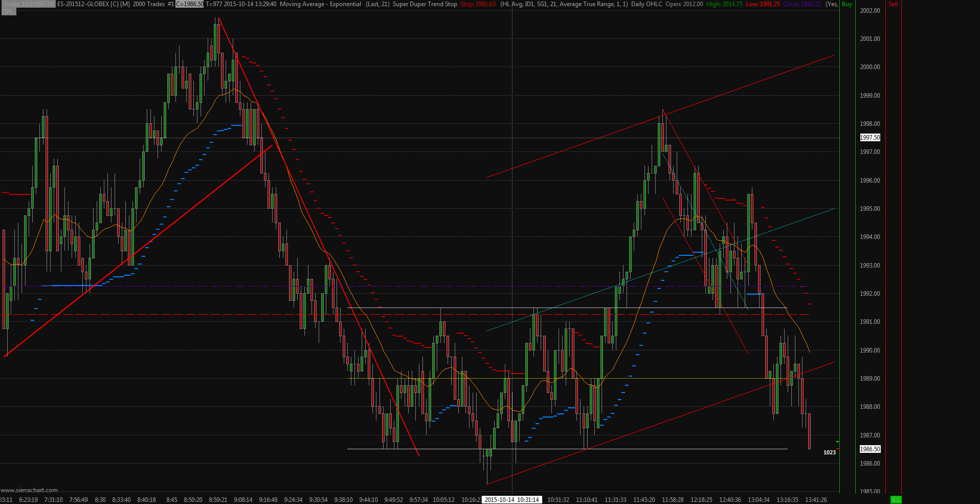
Task: Click the 1990.00 price scale label
Action: [x=870, y=350]
